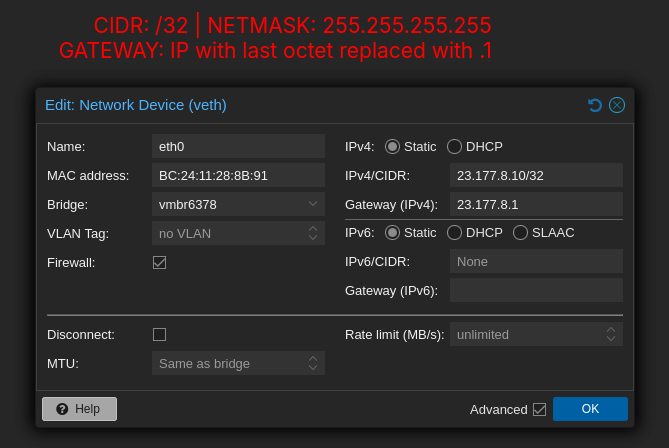669x448 pixels.
Task: Confirm changes with the OK button
Action: (x=590, y=409)
